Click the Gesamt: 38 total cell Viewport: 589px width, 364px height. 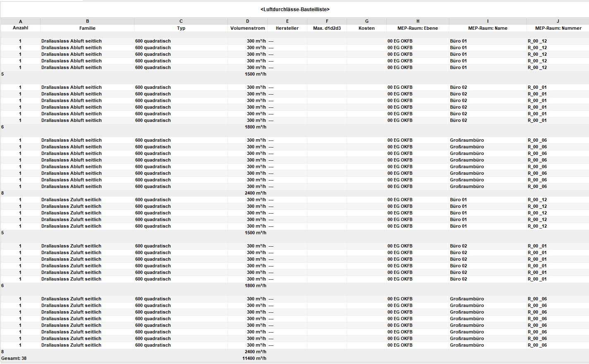click(x=14, y=358)
